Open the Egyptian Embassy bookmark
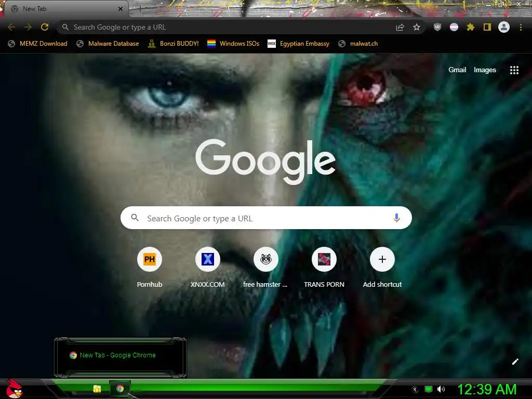The height and width of the screenshot is (399, 532). point(299,44)
